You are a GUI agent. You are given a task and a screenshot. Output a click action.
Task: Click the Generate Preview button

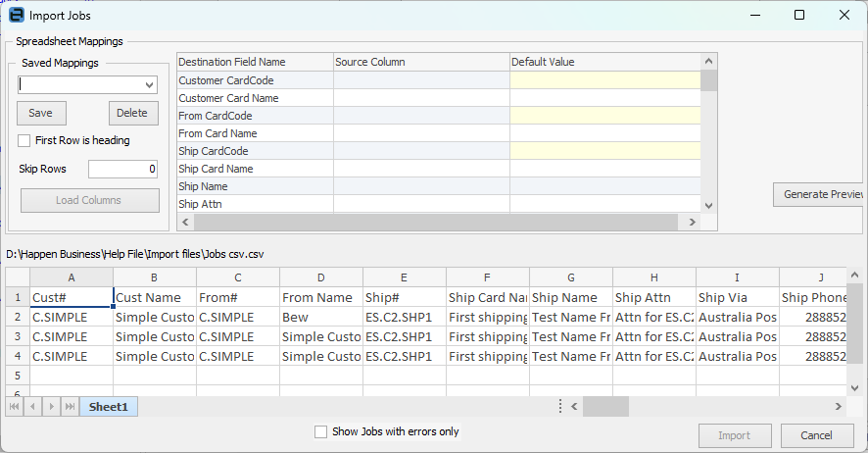click(x=820, y=194)
